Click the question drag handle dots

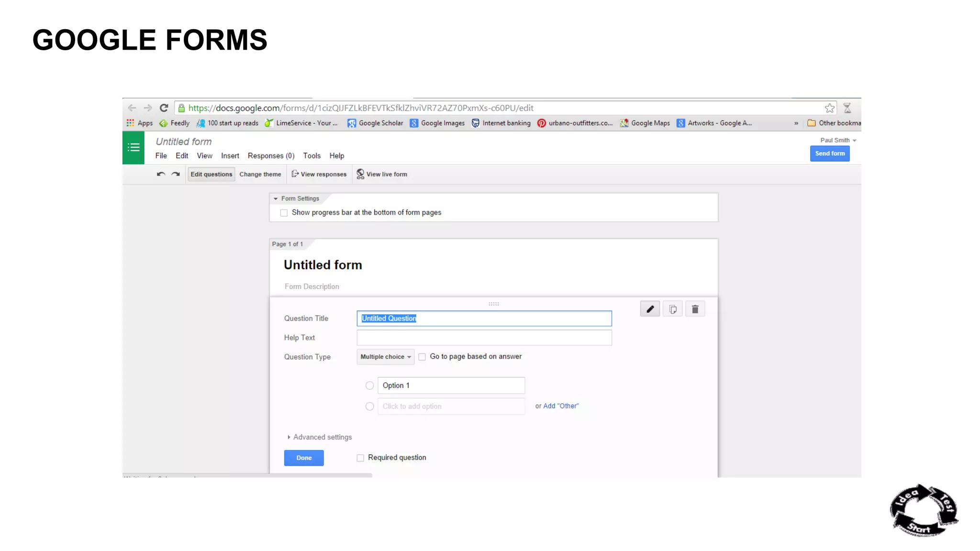pos(494,304)
